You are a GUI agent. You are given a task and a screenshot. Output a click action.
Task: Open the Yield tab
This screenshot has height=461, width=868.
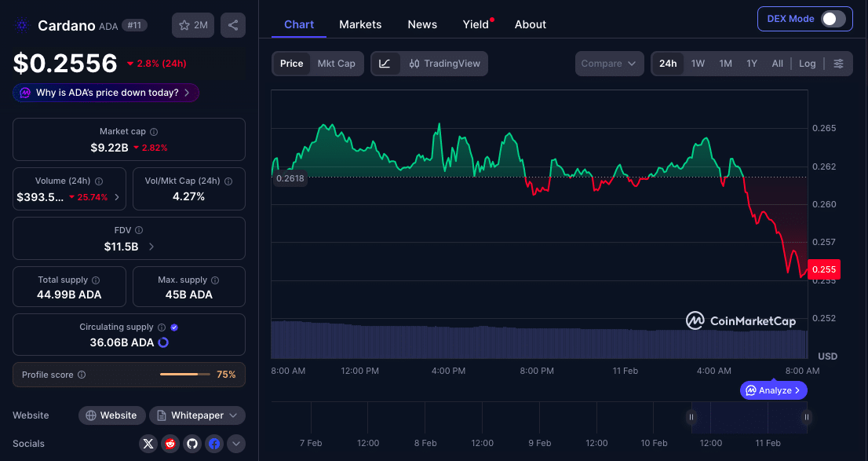click(x=475, y=24)
